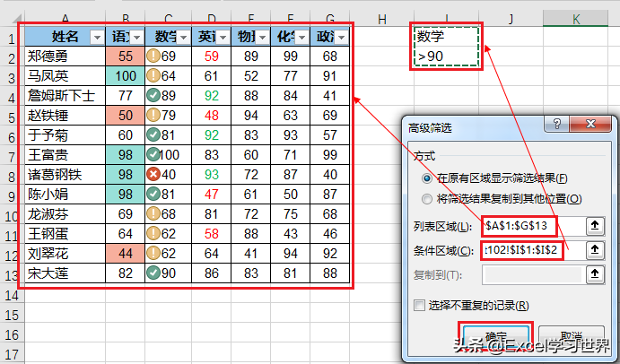Select cell containing 宋大莲
The width and height of the screenshot is (620, 364).
click(65, 273)
